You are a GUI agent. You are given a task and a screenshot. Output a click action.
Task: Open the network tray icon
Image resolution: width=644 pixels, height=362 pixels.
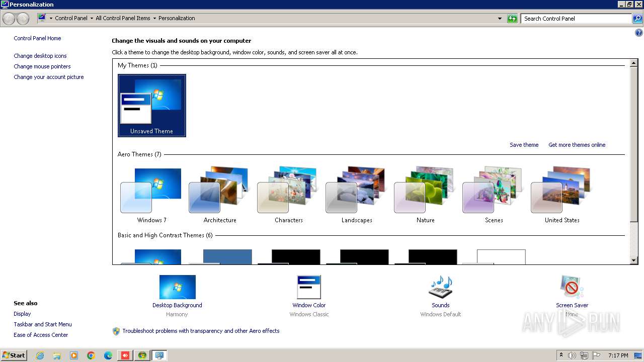click(x=584, y=355)
